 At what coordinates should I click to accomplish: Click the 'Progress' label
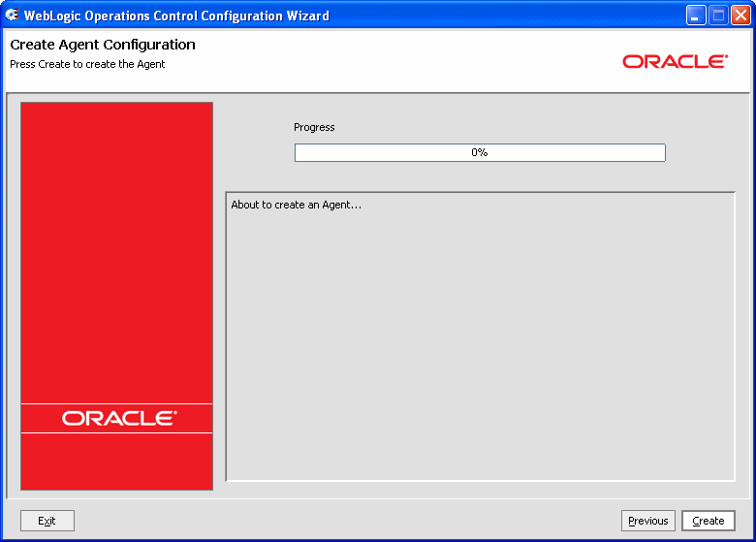coord(314,127)
